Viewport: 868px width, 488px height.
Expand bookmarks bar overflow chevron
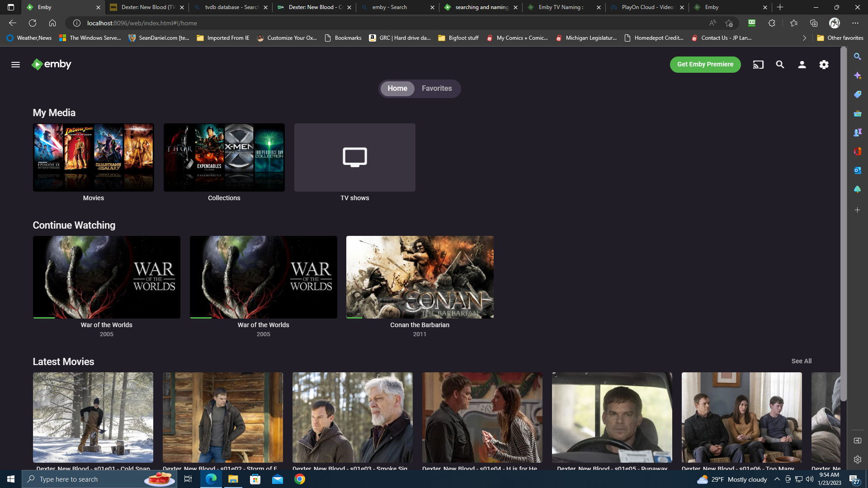pyautogui.click(x=804, y=38)
